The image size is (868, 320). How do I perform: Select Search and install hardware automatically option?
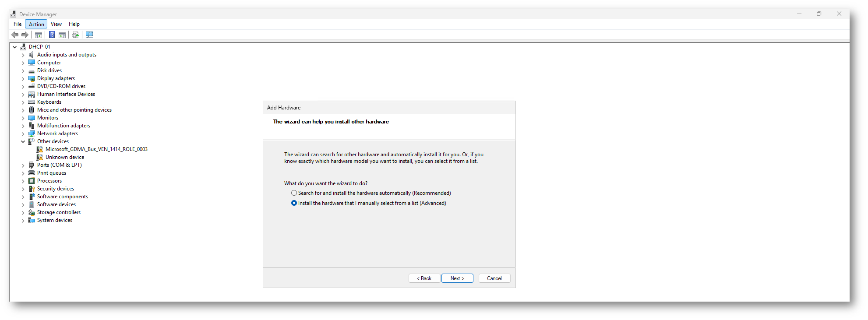[x=294, y=193]
